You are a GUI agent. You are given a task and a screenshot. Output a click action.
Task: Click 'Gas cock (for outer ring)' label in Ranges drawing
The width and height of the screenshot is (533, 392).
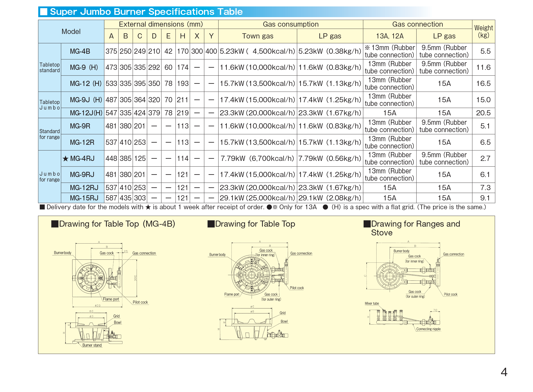pyautogui.click(x=415, y=294)
